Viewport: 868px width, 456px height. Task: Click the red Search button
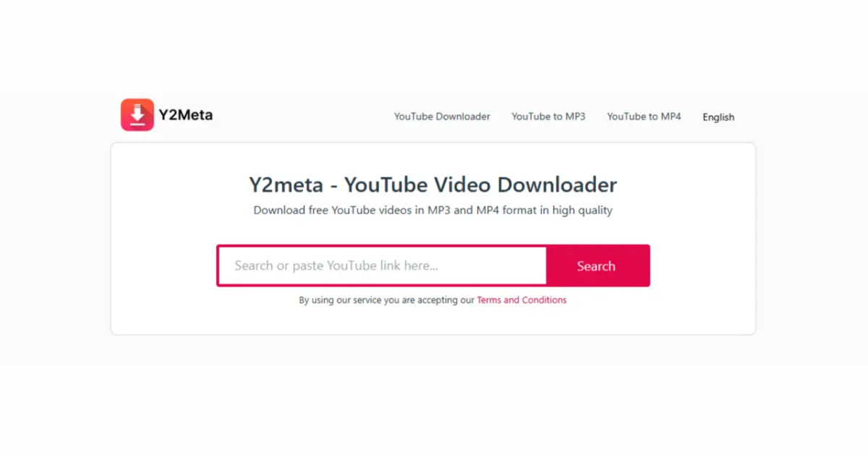[597, 266]
